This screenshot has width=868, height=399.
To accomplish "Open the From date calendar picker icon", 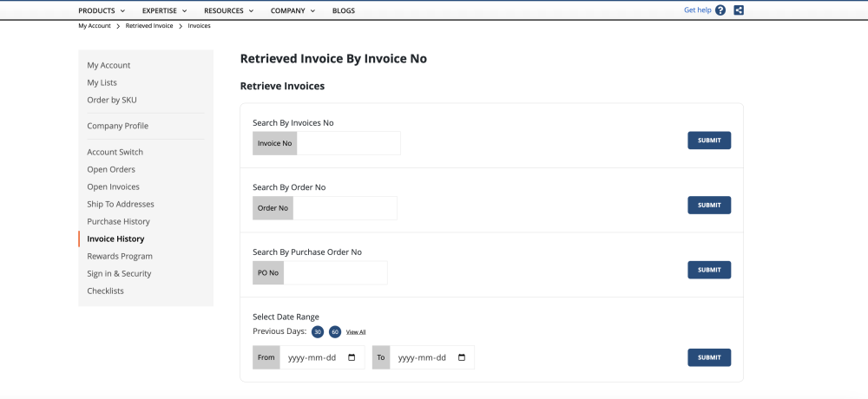I will 352,357.
